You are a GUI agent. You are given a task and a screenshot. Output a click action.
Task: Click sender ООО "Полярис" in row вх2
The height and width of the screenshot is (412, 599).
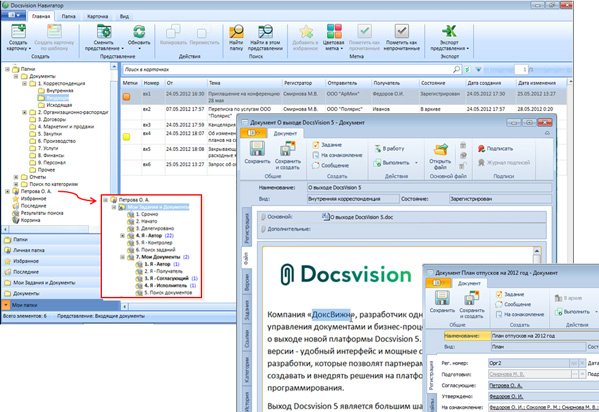click(344, 109)
